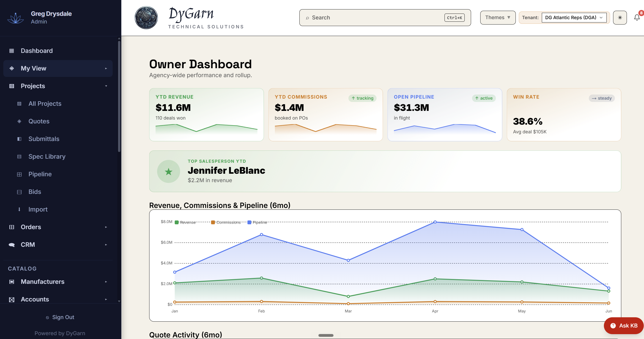
Task: Open the YTD Revenue card
Action: [x=206, y=115]
